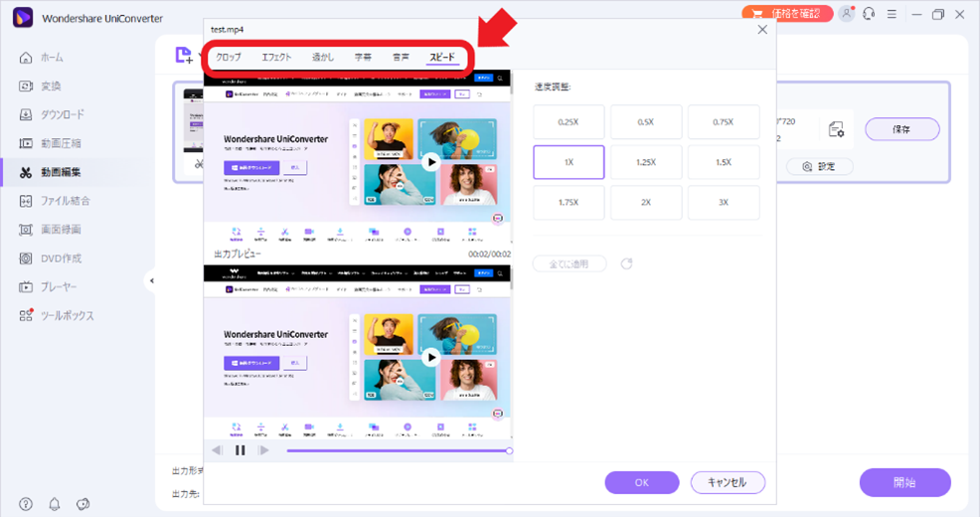Set speed to 0.5X

click(x=646, y=122)
